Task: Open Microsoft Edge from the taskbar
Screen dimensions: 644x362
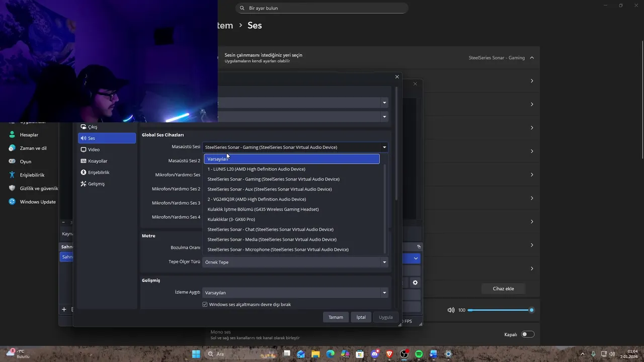Action: (330, 354)
